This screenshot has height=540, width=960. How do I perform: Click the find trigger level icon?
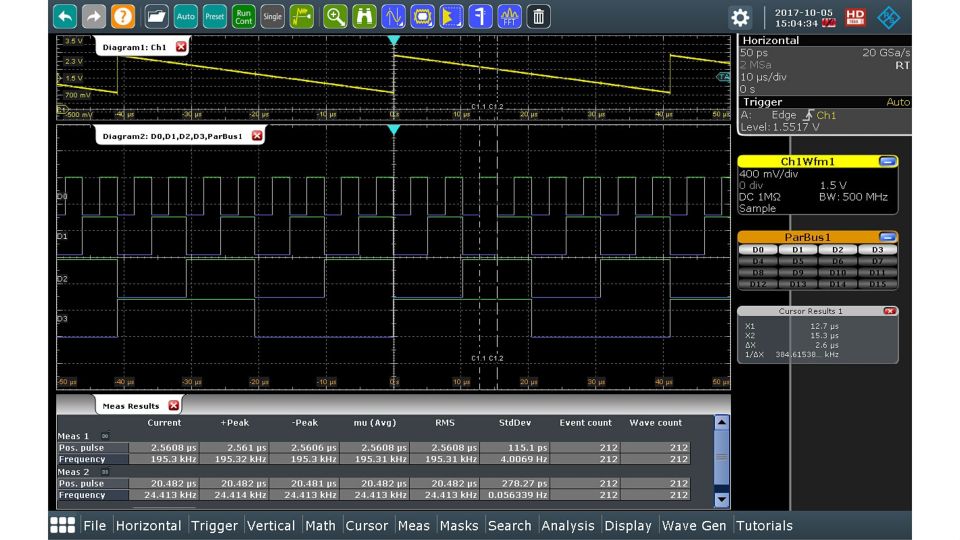pos(301,17)
